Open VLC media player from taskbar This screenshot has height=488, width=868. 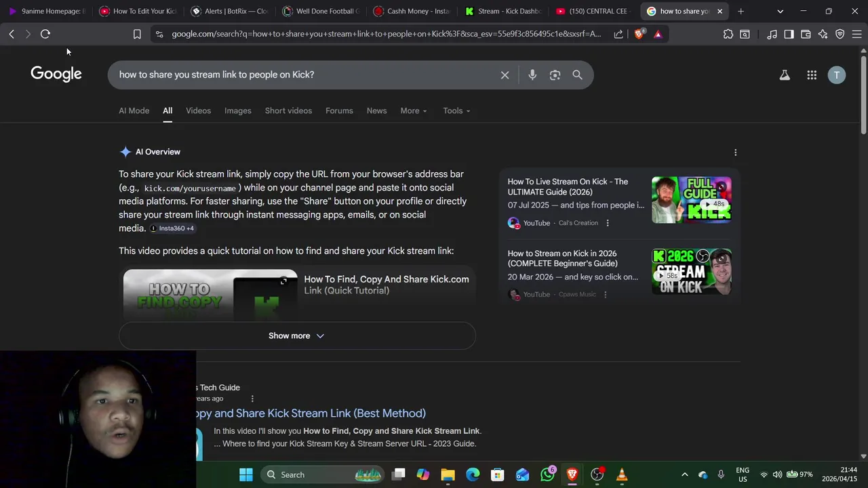pos(622,474)
